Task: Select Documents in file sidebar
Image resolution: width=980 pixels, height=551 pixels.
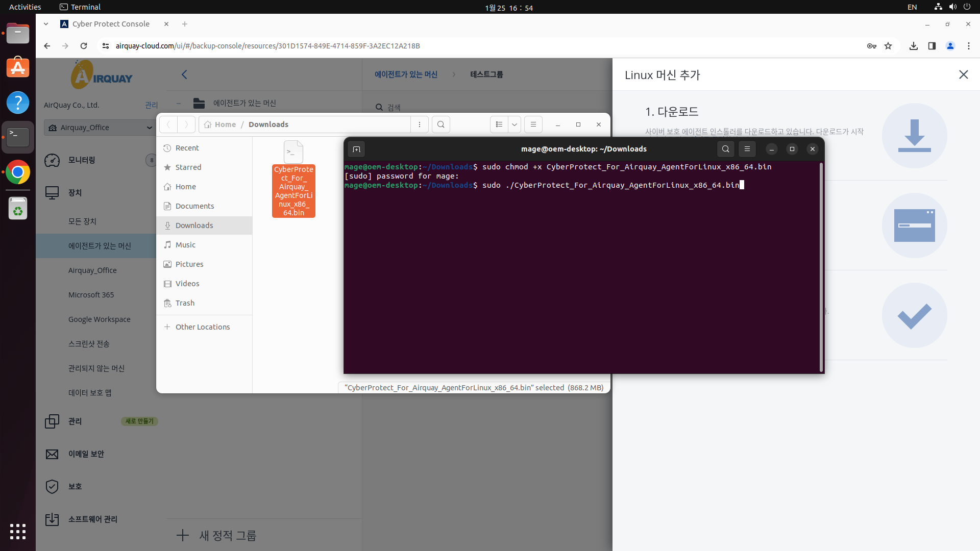Action: pos(194,206)
